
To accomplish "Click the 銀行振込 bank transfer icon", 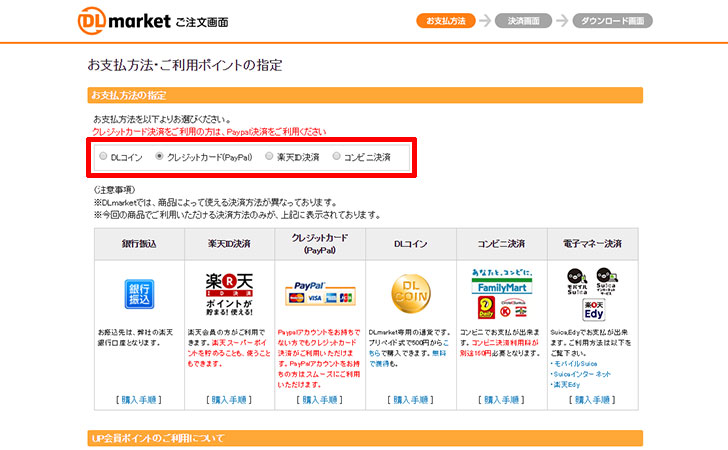I will [139, 294].
